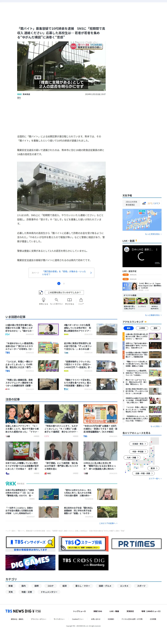The width and height of the screenshot is (167, 644).
Task: Open the TBSインサイダーズ banner
Action: [30, 544]
